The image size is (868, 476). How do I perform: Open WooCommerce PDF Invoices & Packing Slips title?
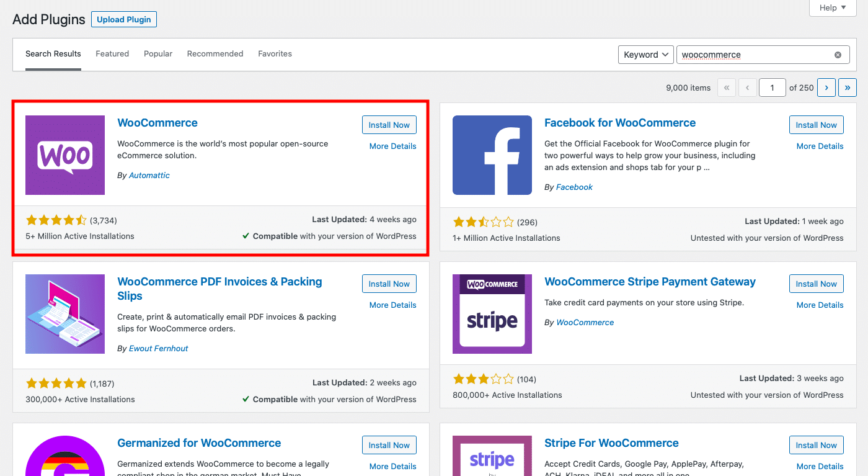tap(219, 289)
